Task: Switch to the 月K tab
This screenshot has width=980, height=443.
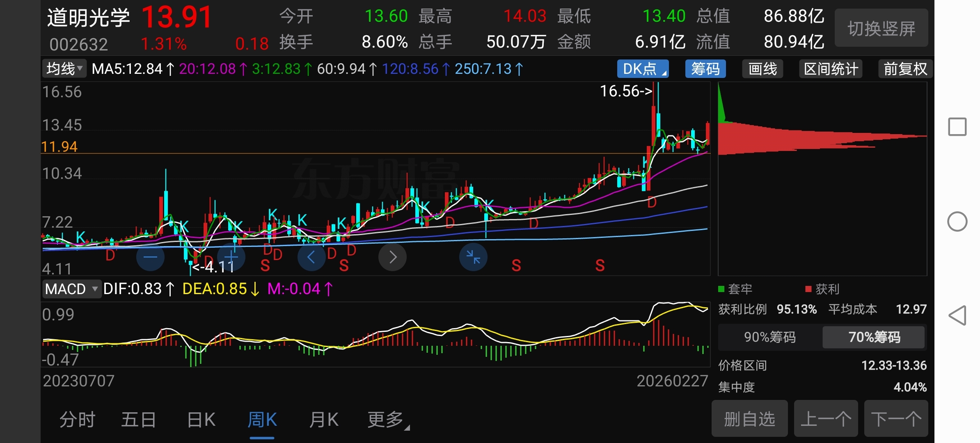Action: coord(324,420)
